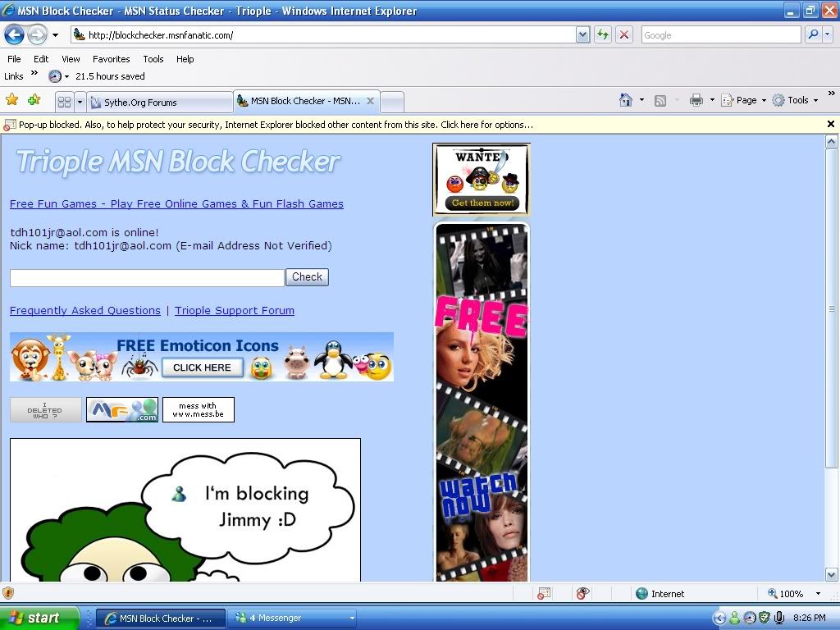Open the View menu
Viewport: 840px width, 630px height.
[x=71, y=59]
